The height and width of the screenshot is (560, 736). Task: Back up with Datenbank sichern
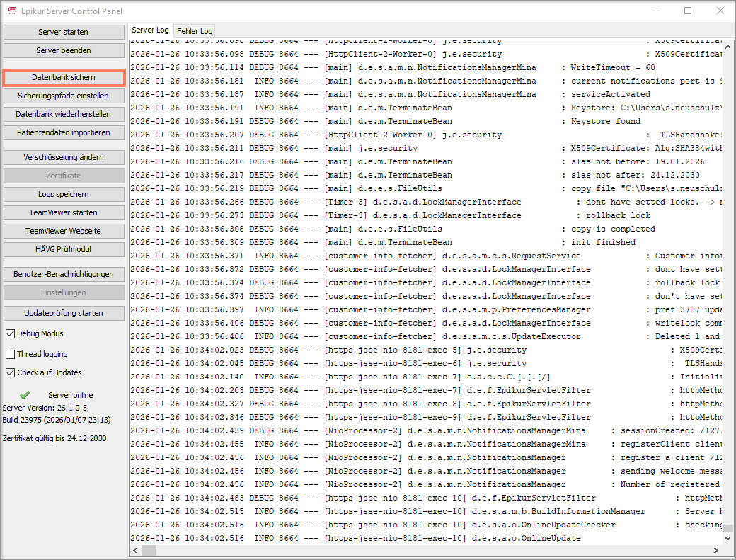tap(64, 77)
